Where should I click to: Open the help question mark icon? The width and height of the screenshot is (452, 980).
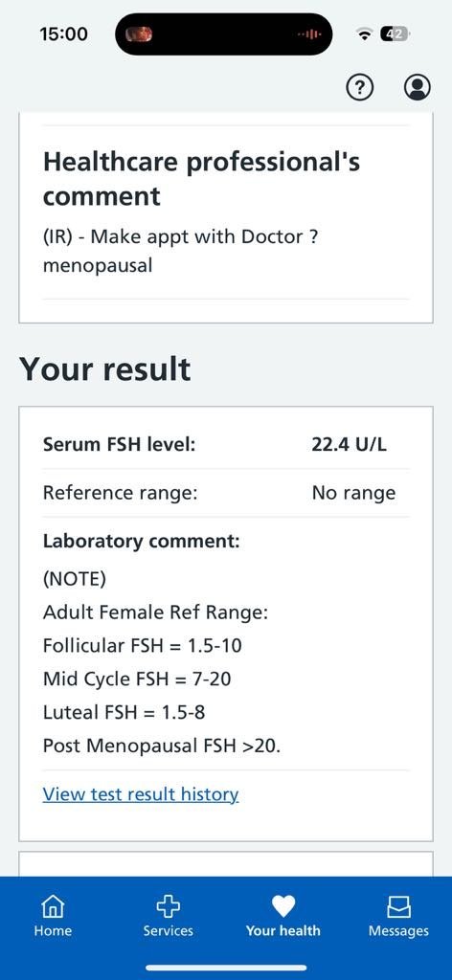pos(359,88)
